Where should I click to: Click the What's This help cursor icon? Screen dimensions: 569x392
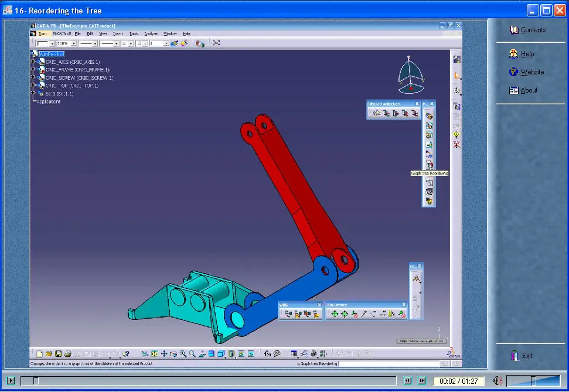(126, 353)
